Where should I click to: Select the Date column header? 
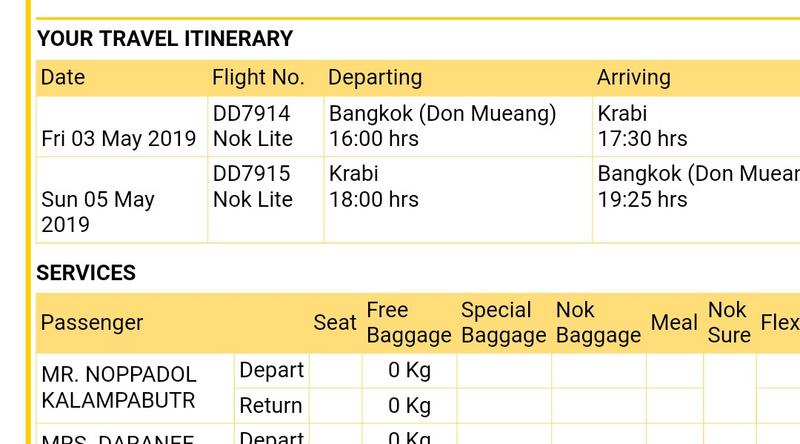tap(63, 78)
